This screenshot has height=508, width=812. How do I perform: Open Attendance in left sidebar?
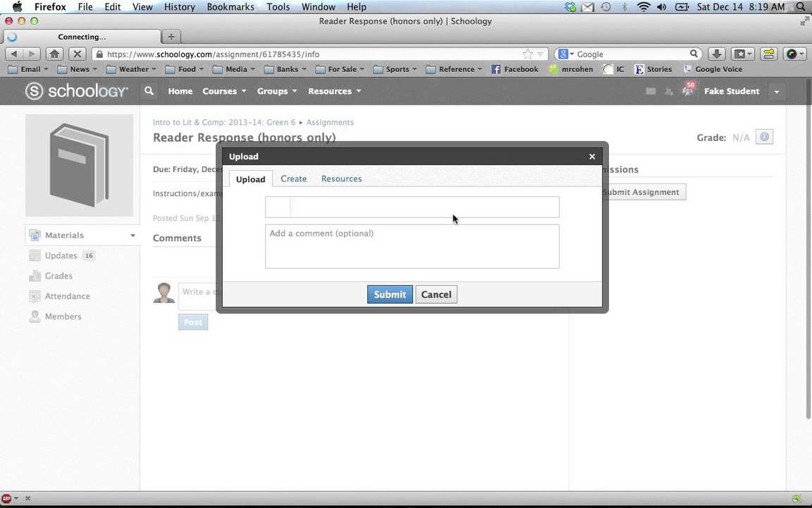(68, 296)
